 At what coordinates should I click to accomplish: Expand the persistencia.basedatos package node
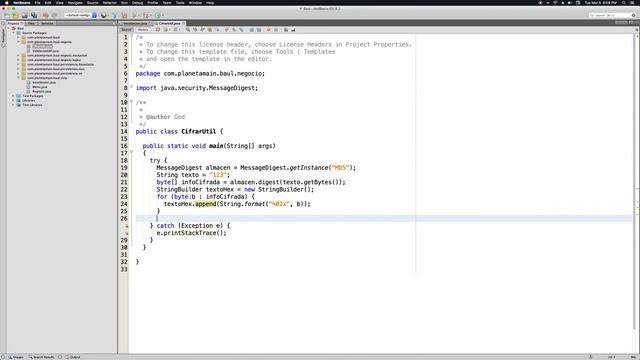tap(18, 64)
